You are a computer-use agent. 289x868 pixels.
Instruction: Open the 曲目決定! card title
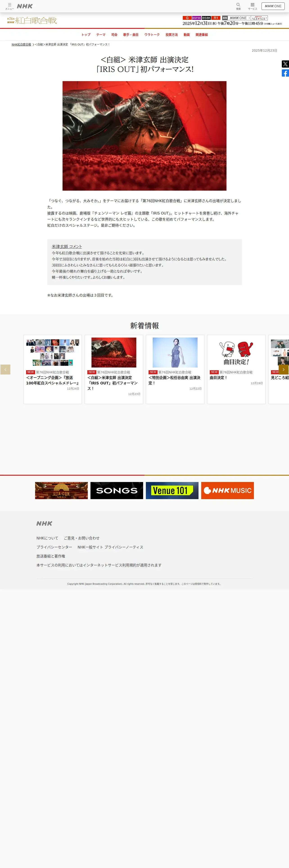tap(219, 378)
